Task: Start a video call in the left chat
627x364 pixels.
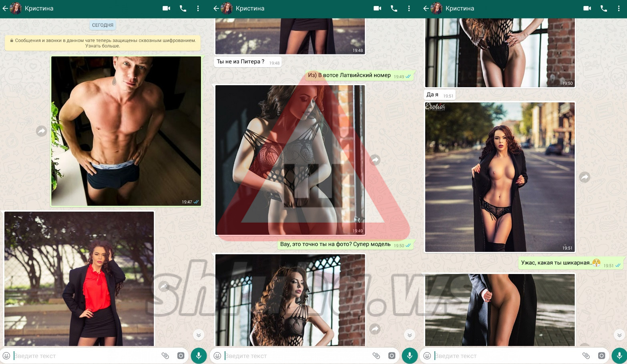Action: (166, 8)
